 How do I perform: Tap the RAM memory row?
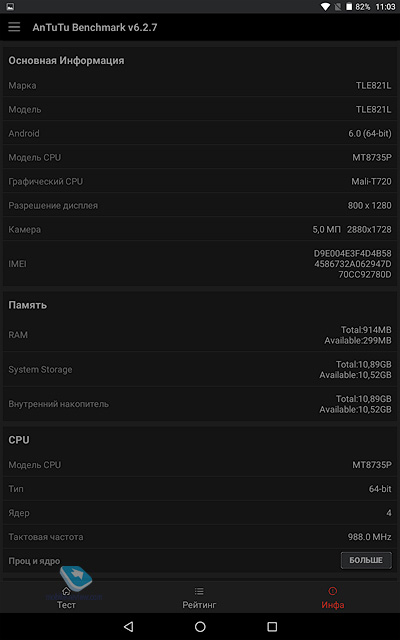[x=200, y=335]
